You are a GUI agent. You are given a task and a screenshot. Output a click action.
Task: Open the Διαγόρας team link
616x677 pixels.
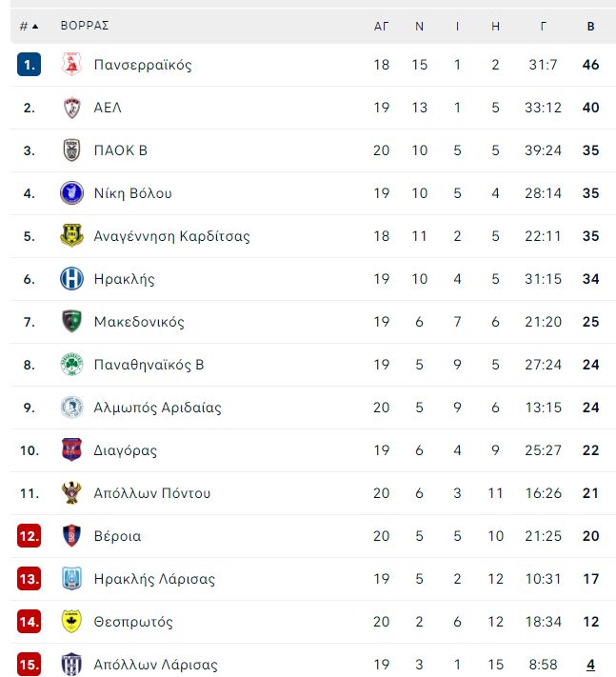125,450
